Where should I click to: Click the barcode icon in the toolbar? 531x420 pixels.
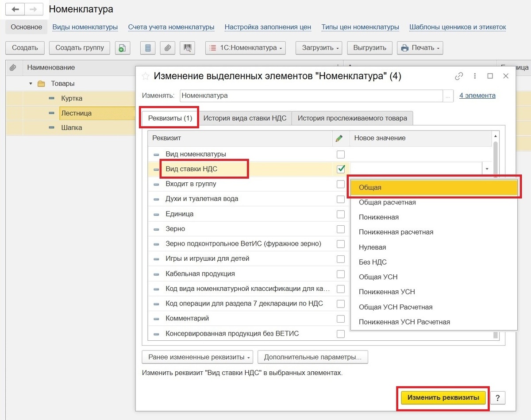[x=188, y=48]
